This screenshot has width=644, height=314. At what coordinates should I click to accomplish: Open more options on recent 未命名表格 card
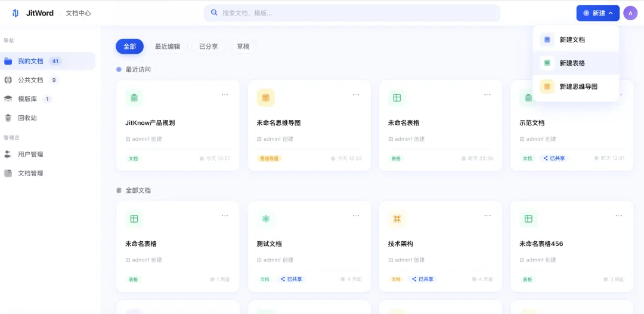tap(488, 94)
